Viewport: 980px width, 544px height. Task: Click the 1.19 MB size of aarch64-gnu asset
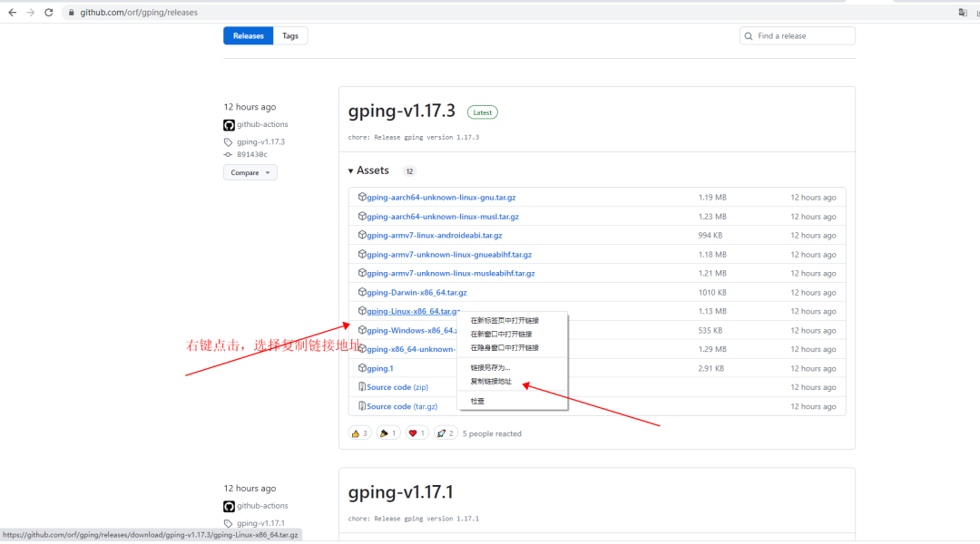click(x=712, y=198)
